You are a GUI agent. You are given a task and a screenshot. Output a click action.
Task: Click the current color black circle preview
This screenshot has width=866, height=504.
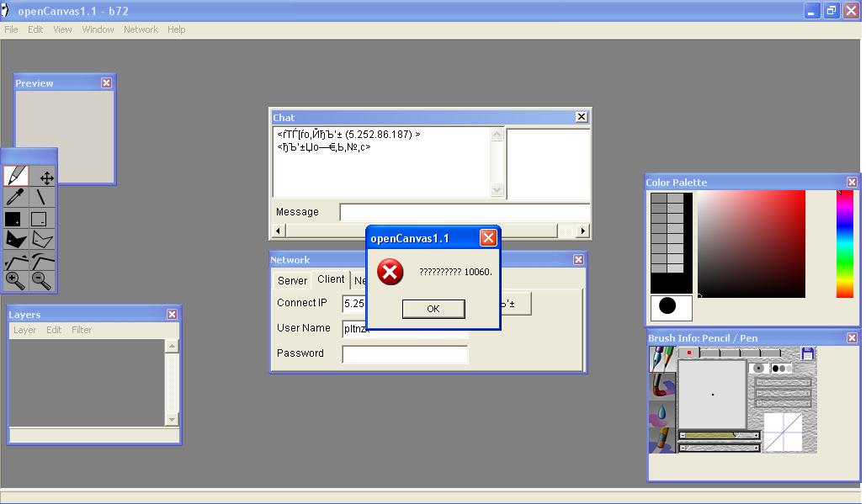click(x=667, y=305)
